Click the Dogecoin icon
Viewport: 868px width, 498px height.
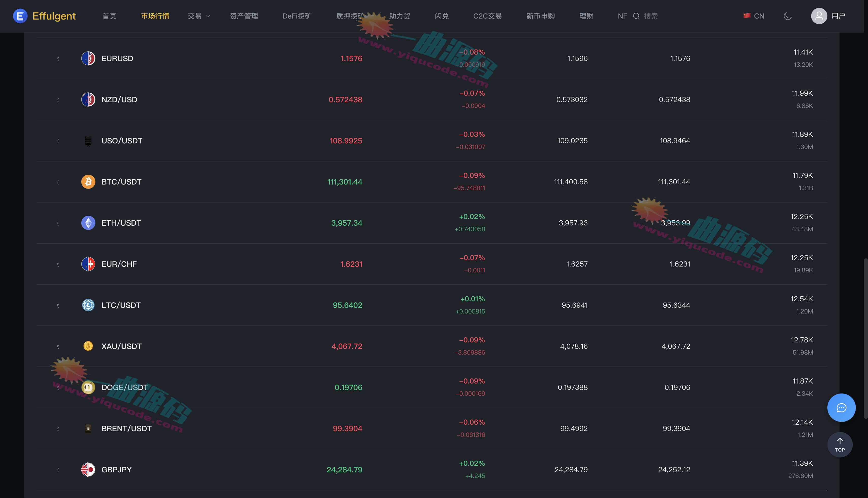click(88, 387)
